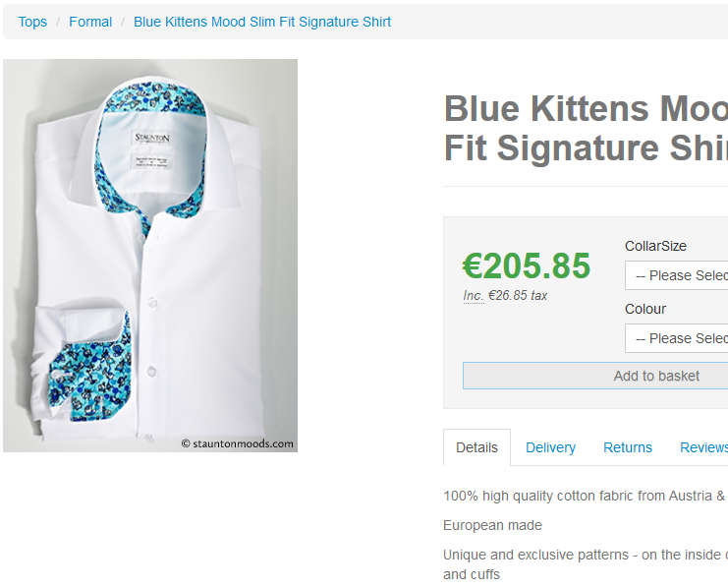Image resolution: width=728 pixels, height=588 pixels.
Task: Open the shirt product image
Action: pos(150,256)
